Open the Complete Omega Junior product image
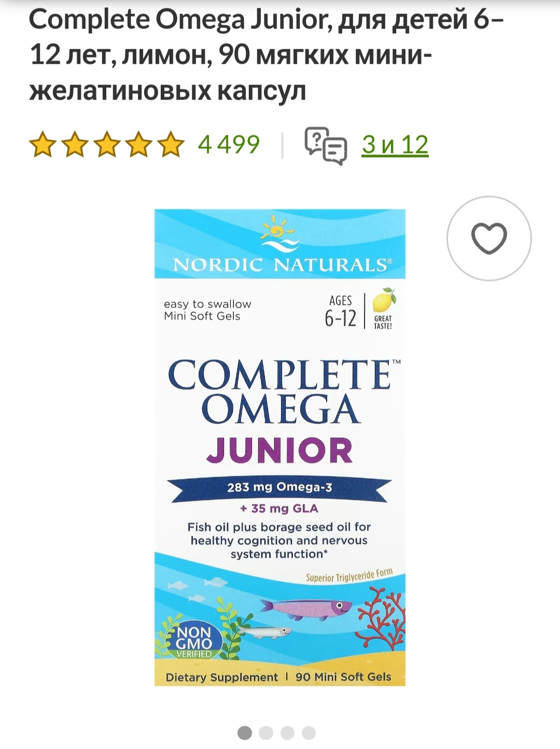Screen dimensions: 560x749 pos(280,447)
